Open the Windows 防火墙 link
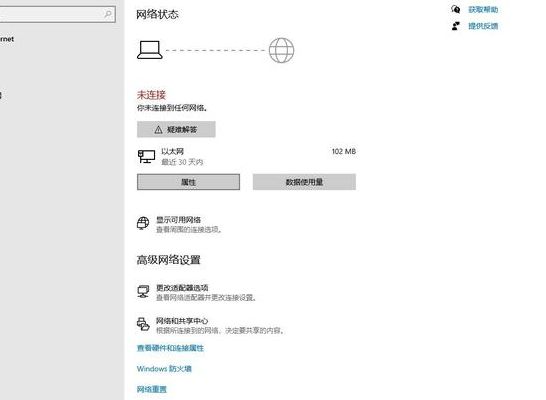Screen dimensions: 546x400 pyautogui.click(x=164, y=369)
